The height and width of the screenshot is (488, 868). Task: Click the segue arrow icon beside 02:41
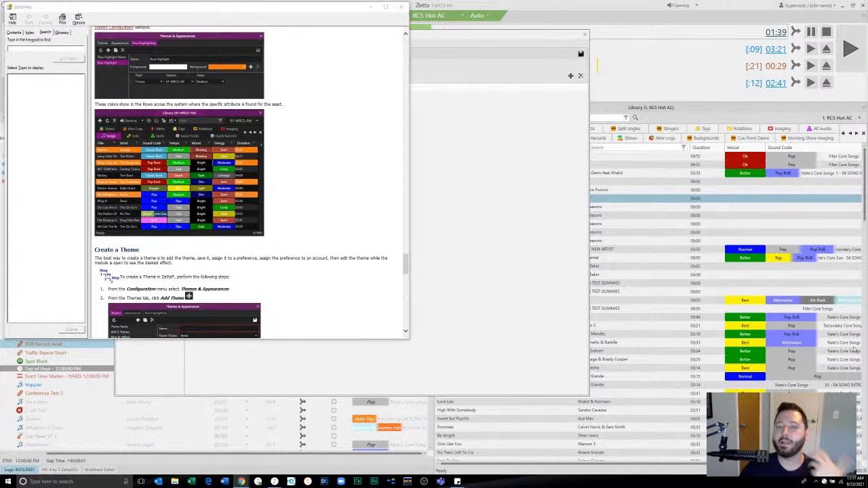[x=795, y=83]
